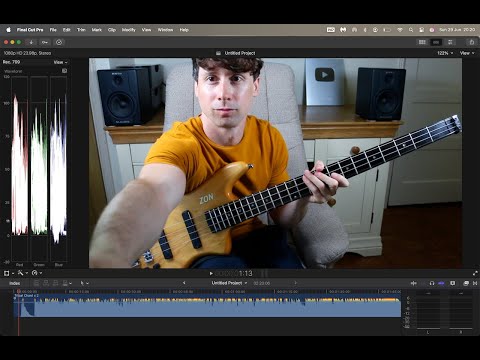Screen dimensions: 480x360
Task: Open the viewer View dropdown at right
Action: tap(467, 53)
